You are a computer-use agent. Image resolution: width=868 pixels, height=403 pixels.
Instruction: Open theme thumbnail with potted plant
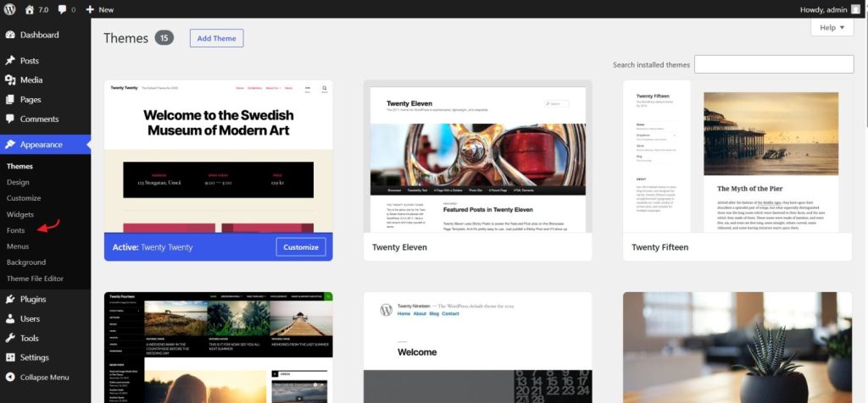pos(737,348)
